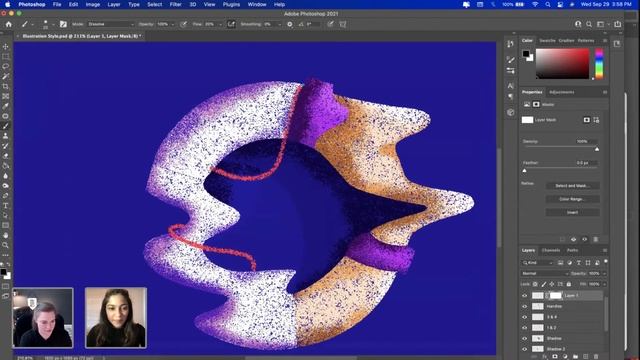Select the Move tool in the toolbar
The height and width of the screenshot is (360, 640).
coord(6,47)
